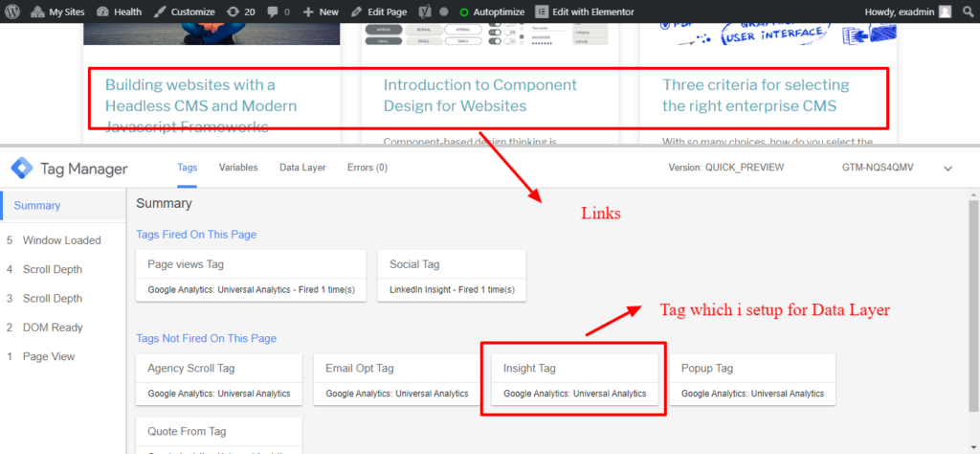The height and width of the screenshot is (454, 980).
Task: Click the Customize paintbrush icon
Action: point(161,11)
